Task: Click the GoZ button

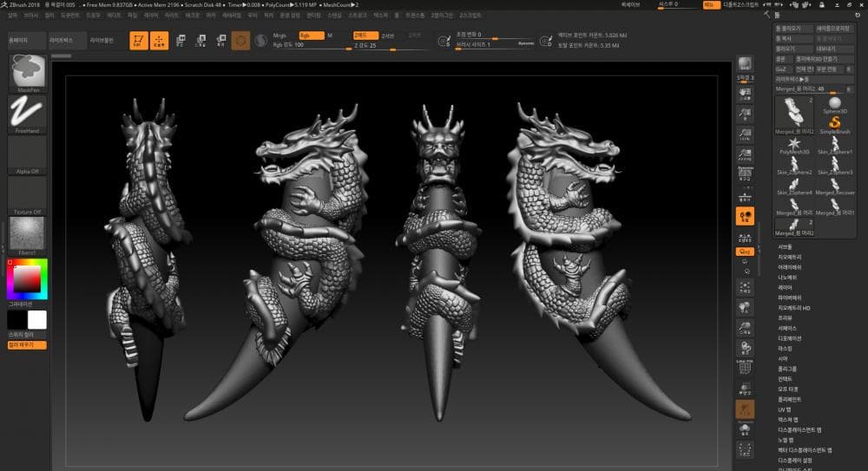Action: tap(781, 69)
